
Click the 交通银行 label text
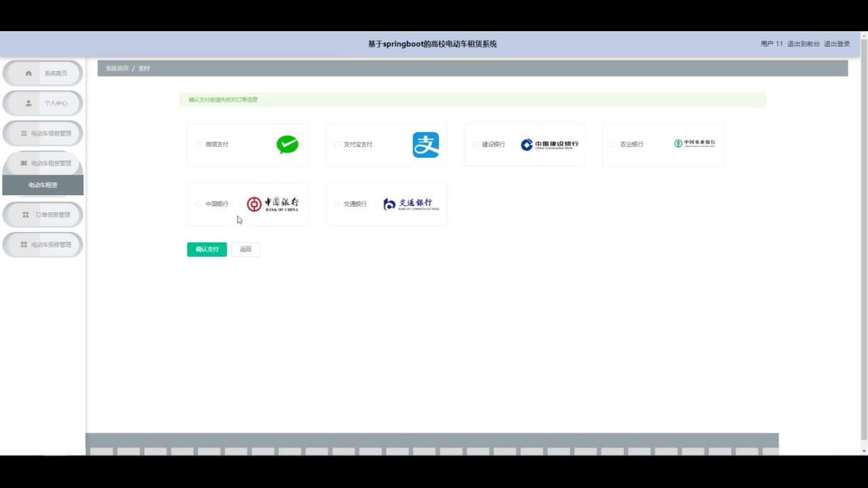355,204
